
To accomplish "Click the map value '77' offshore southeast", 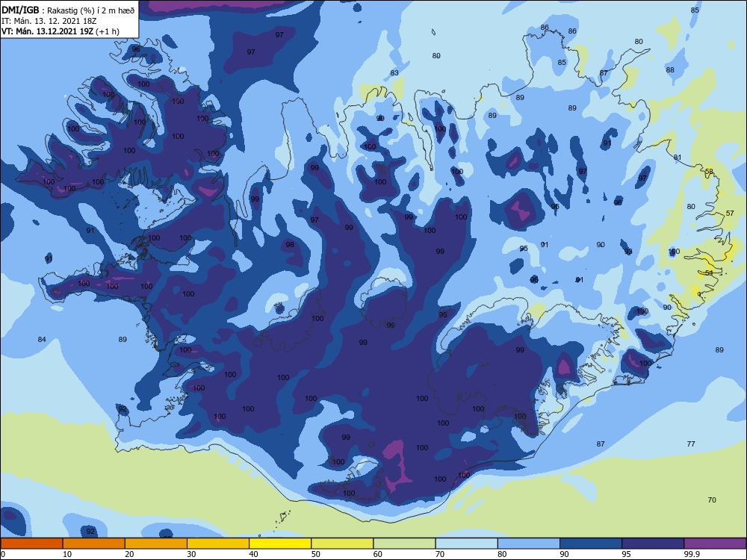I will 691,444.
